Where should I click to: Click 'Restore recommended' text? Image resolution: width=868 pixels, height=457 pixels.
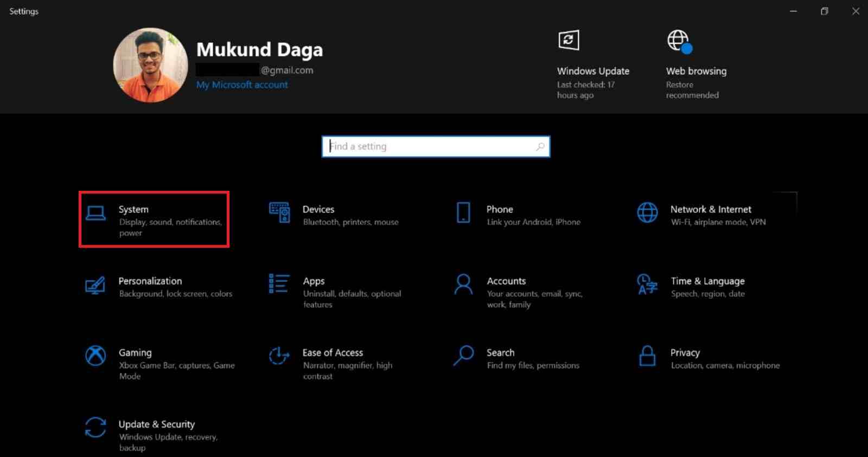coord(692,90)
